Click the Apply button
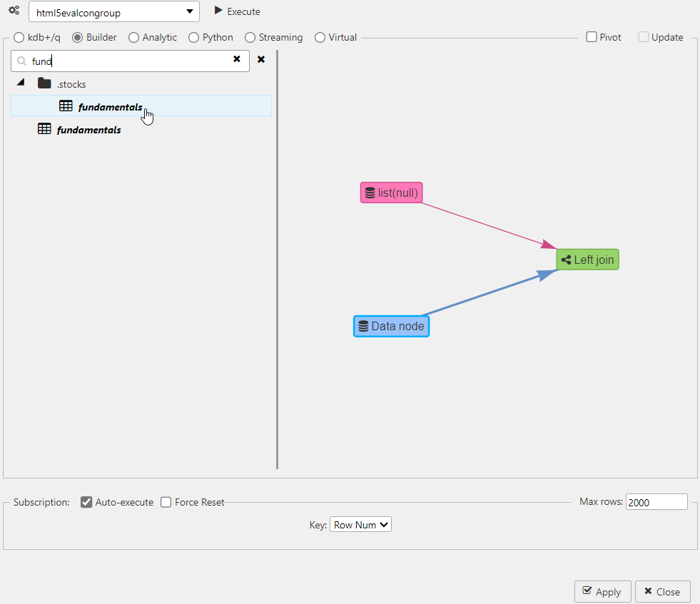 pyautogui.click(x=602, y=591)
